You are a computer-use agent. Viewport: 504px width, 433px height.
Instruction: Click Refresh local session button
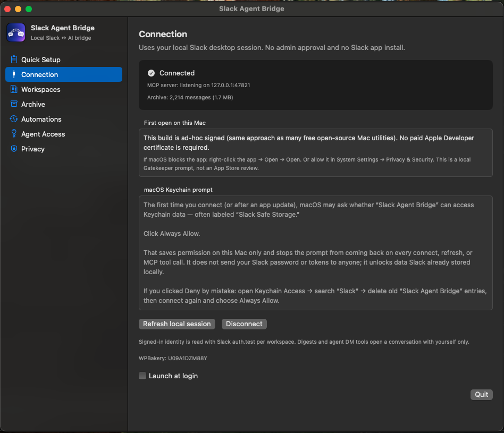pos(177,324)
